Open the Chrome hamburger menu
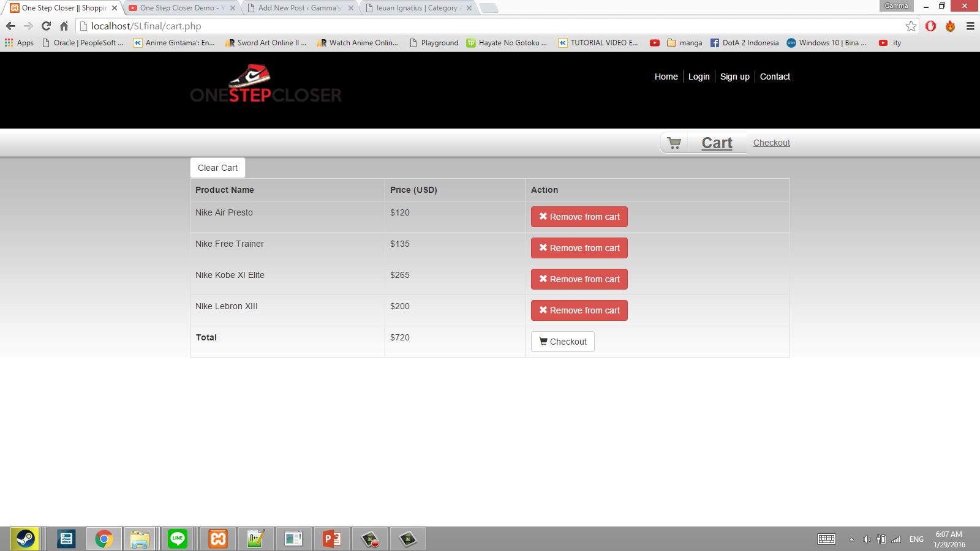The width and height of the screenshot is (980, 551). tap(970, 26)
